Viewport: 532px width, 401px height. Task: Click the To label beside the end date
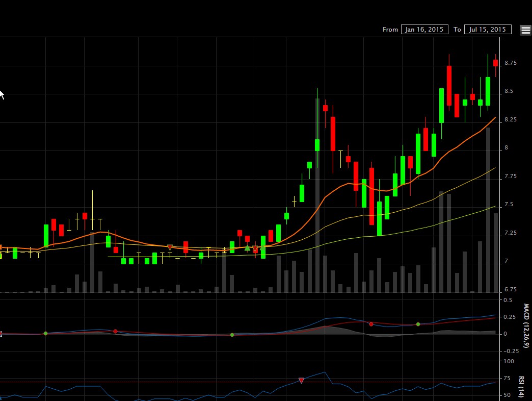click(457, 30)
